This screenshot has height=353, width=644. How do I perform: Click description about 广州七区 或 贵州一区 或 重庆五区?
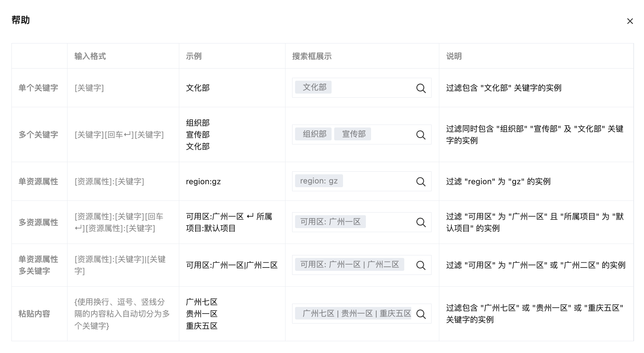point(535,314)
